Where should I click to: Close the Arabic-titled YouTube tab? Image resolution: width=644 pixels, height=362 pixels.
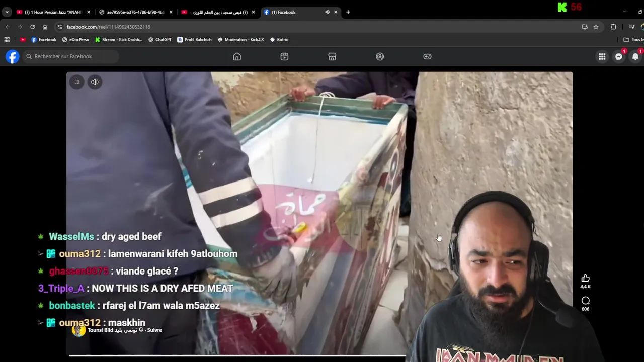pyautogui.click(x=253, y=12)
